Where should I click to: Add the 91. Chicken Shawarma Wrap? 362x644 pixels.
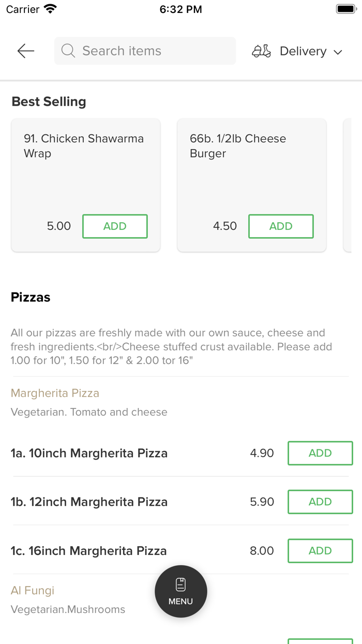pos(115,226)
